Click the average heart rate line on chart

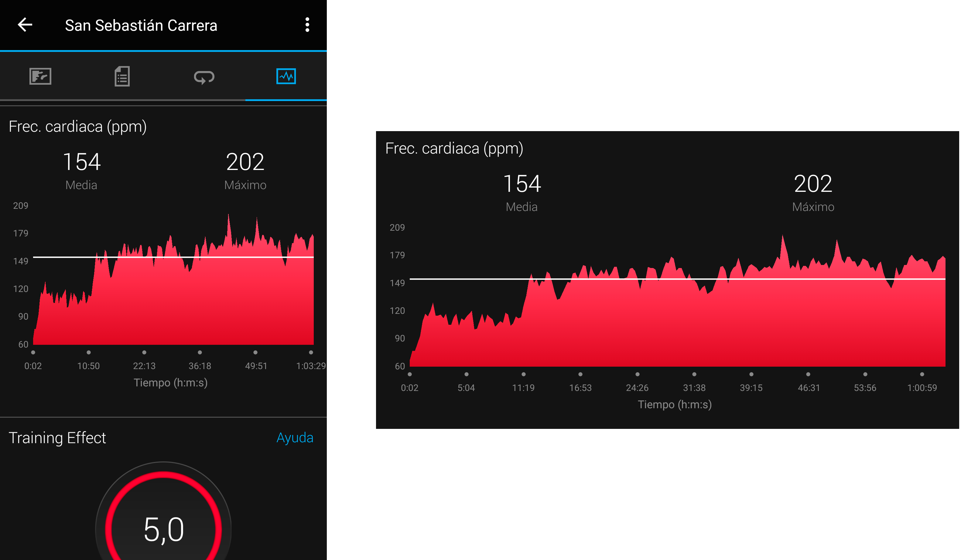point(172,258)
